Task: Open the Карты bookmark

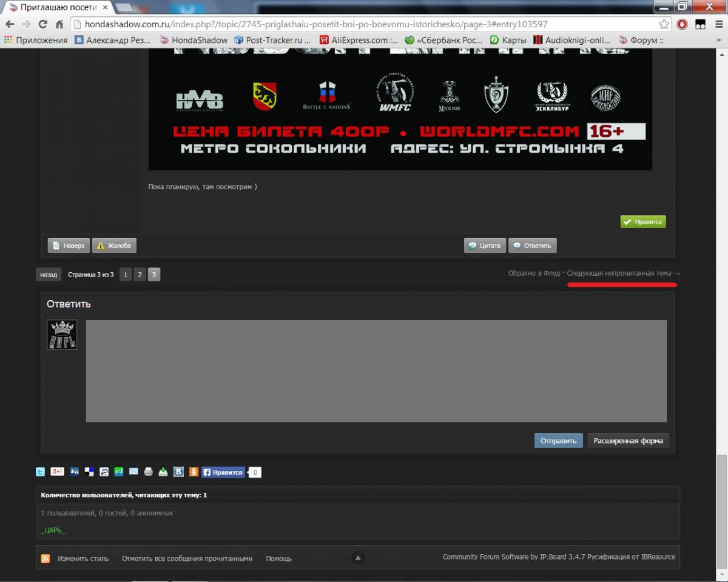Action: coord(508,40)
